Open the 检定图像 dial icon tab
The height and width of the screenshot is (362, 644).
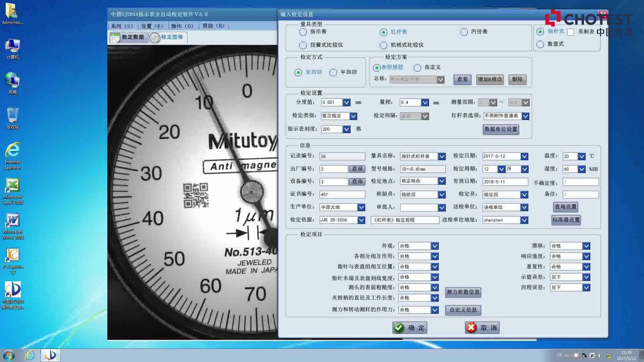point(155,38)
